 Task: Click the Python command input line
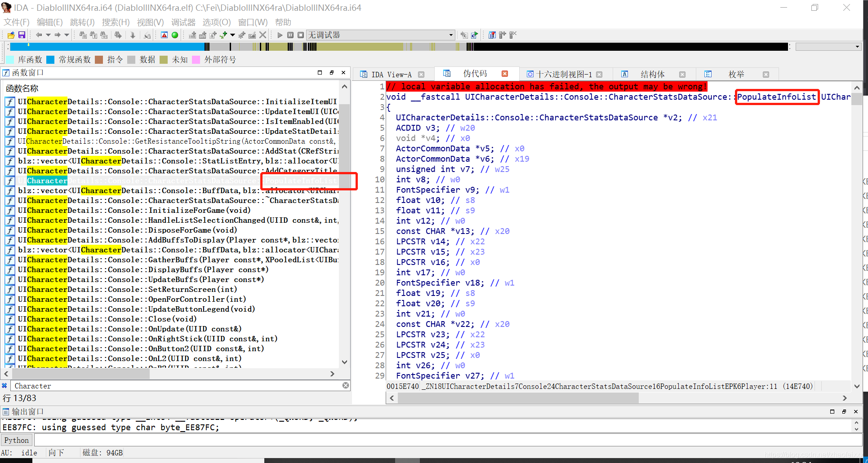pyautogui.click(x=448, y=440)
